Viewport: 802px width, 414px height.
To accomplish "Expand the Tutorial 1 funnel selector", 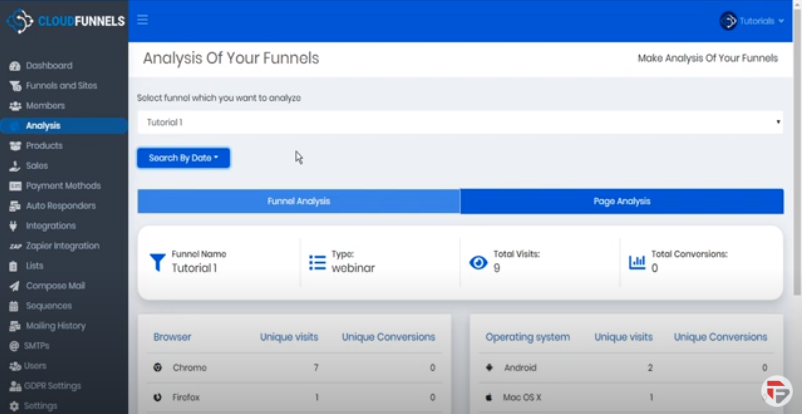I will [459, 122].
